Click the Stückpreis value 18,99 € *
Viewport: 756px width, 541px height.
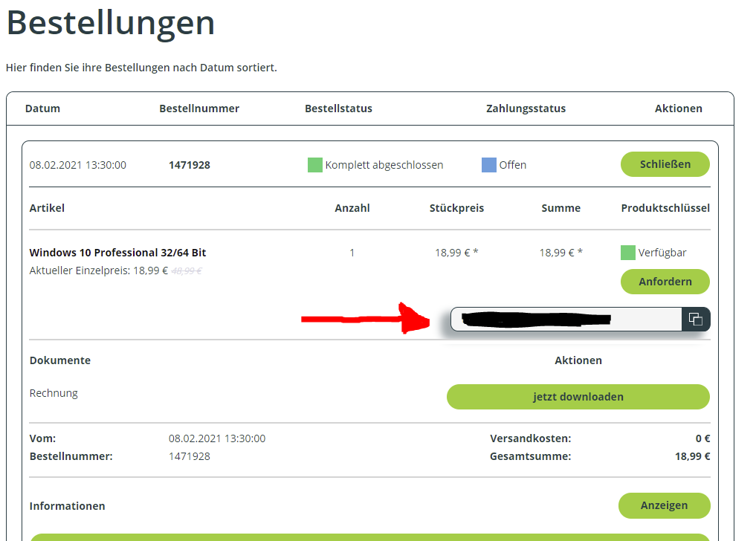(x=456, y=253)
